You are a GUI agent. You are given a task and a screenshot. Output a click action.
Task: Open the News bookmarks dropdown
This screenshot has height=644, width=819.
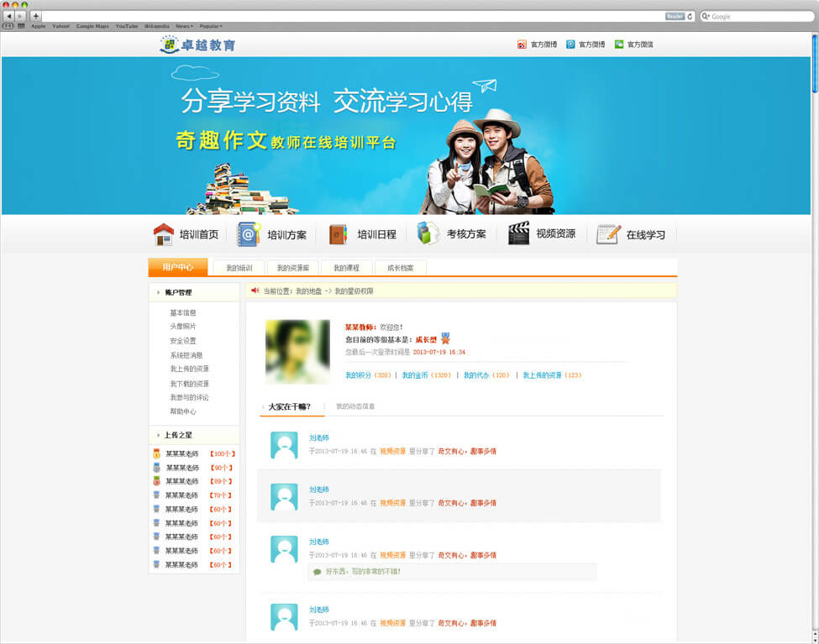click(183, 26)
